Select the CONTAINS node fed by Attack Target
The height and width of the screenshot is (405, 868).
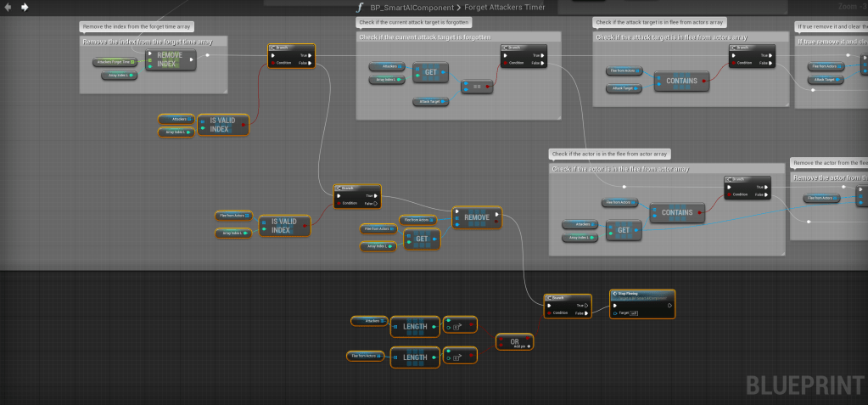(x=681, y=81)
